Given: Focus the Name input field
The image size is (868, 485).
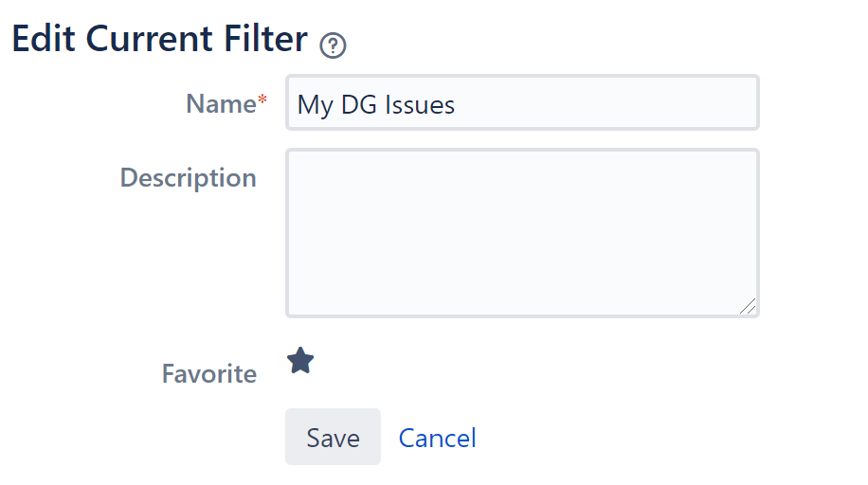Looking at the screenshot, I should coord(522,102).
